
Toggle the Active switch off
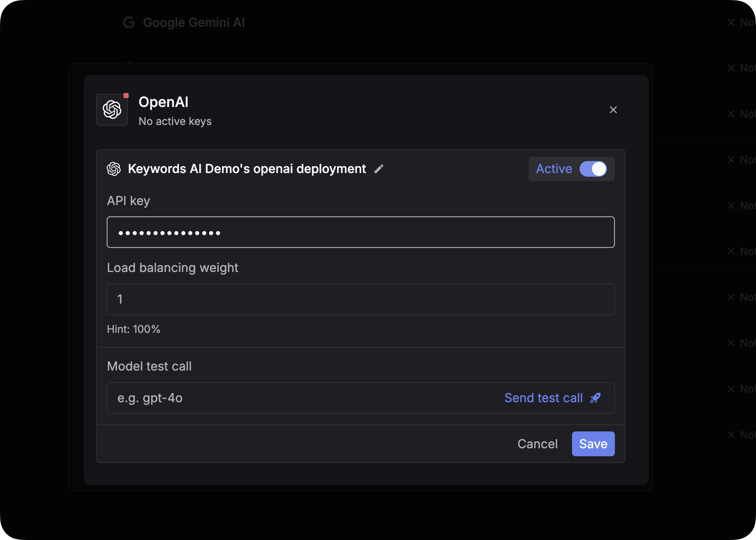pyautogui.click(x=593, y=169)
